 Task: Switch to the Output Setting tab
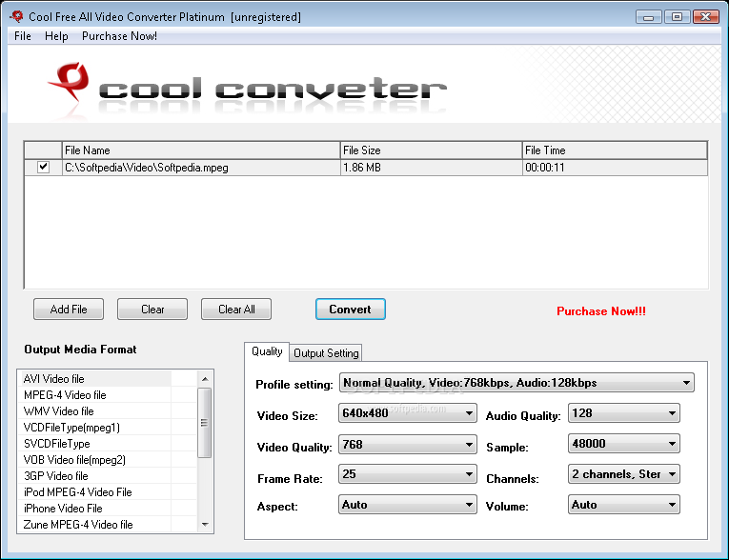pos(326,353)
